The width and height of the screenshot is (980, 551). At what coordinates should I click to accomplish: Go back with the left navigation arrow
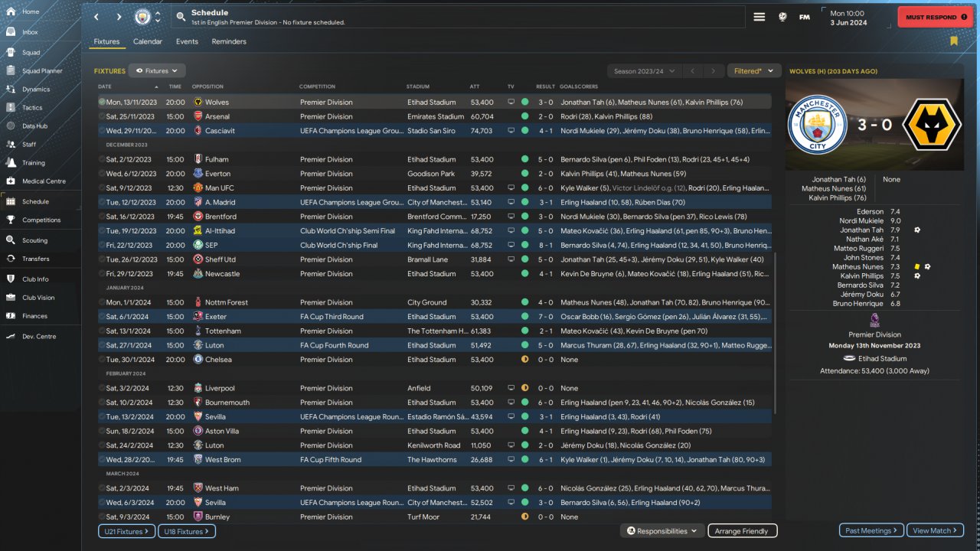pyautogui.click(x=96, y=17)
